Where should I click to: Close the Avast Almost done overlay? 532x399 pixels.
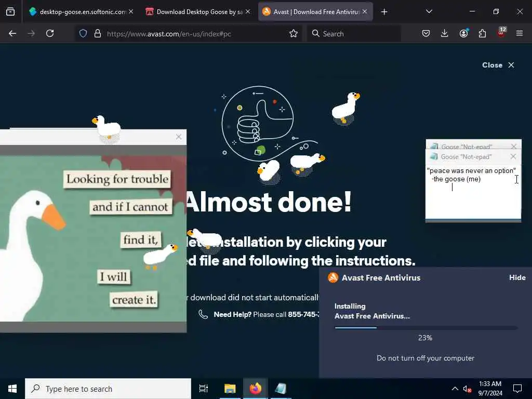(x=498, y=65)
